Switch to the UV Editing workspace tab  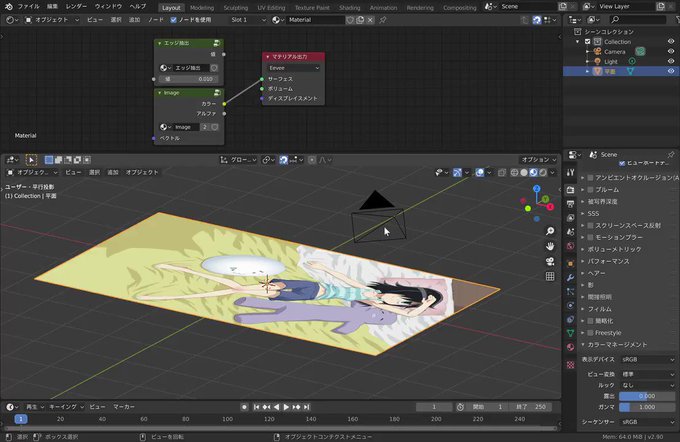tap(271, 8)
